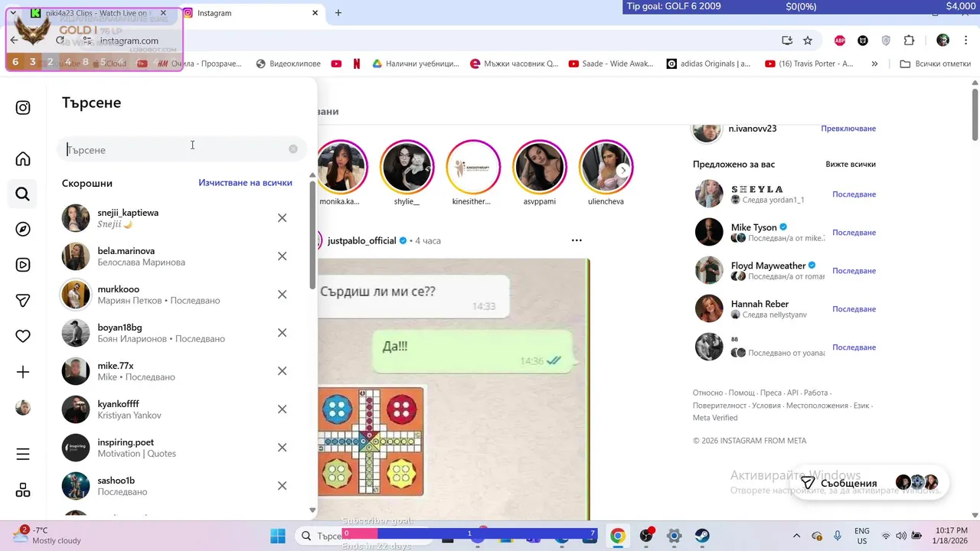Open weather widget on taskbar
This screenshot has height=551, width=980.
[x=47, y=536]
